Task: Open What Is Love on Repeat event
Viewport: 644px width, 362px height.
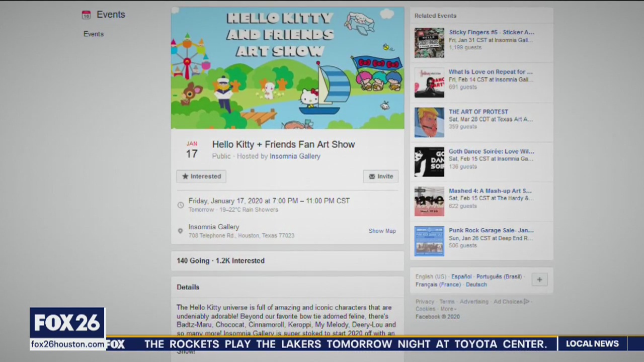Action: 490,72
